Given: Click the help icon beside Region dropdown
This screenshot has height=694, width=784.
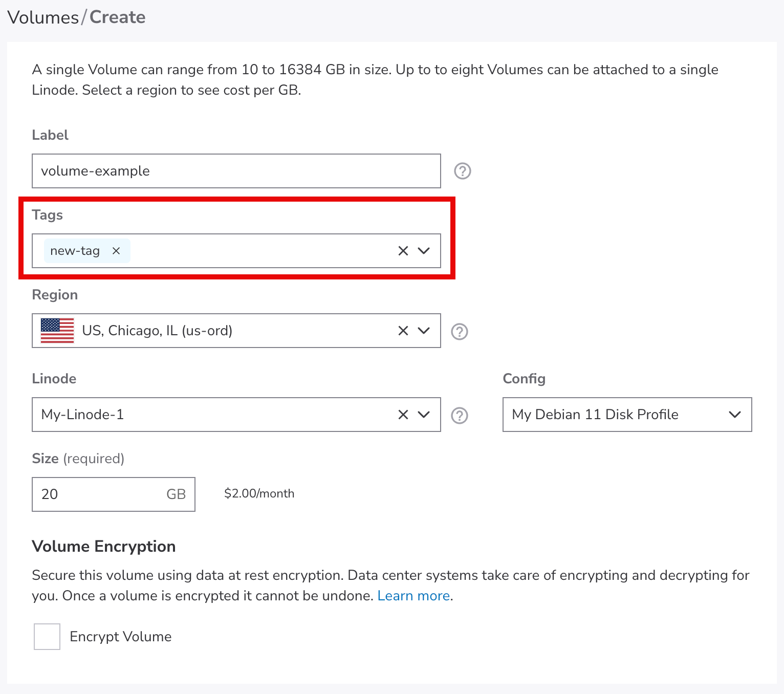Looking at the screenshot, I should (460, 332).
